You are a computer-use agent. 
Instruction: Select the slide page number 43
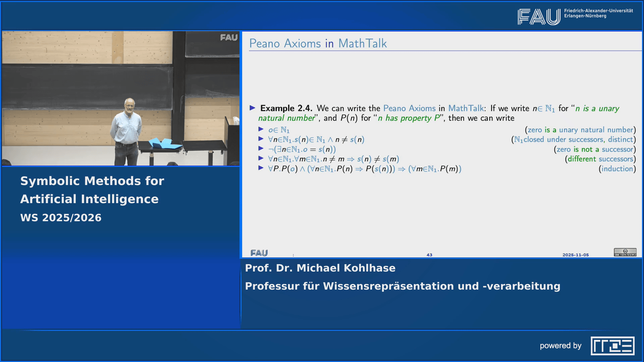(x=429, y=255)
